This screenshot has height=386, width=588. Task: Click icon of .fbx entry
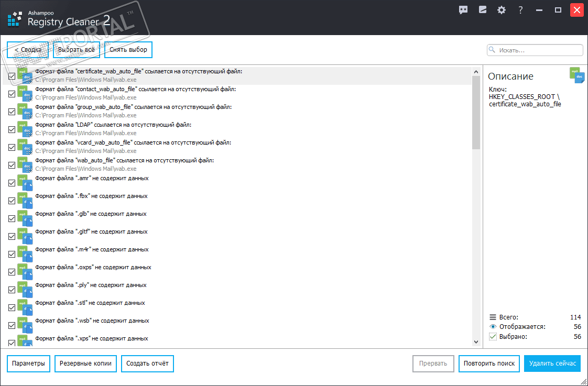pos(25,201)
